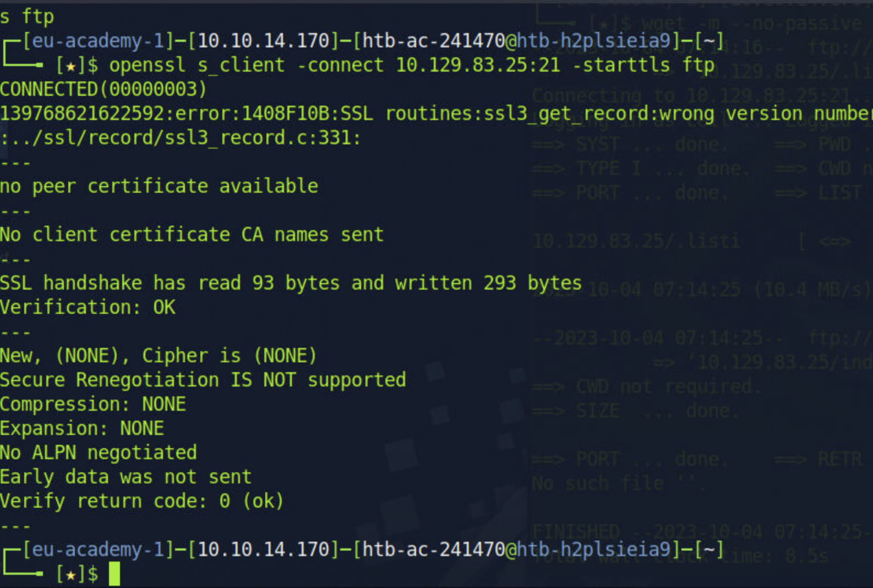
Task: Click the Expansion: NONE line
Action: pos(82,428)
